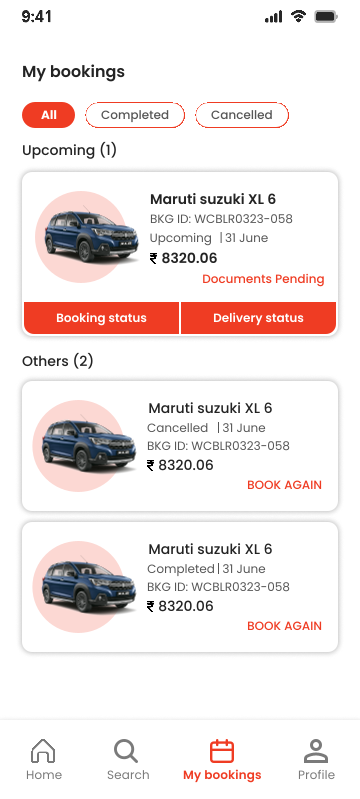
Task: Open upcoming booking car thumbnail
Action: (87, 237)
